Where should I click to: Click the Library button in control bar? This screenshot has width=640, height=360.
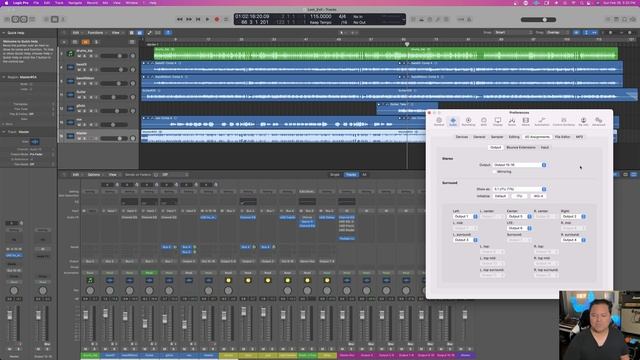tap(7, 19)
